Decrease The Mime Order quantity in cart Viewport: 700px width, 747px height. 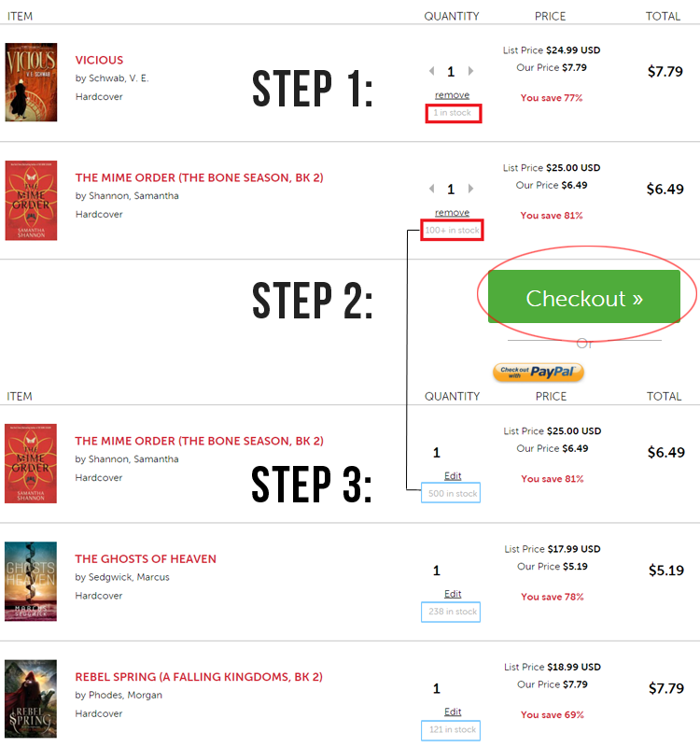click(431, 189)
